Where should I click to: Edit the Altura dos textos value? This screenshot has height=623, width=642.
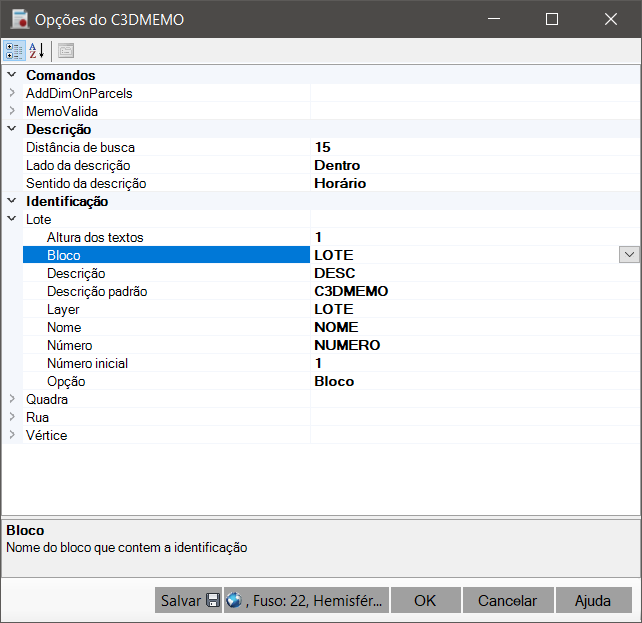pyautogui.click(x=475, y=237)
